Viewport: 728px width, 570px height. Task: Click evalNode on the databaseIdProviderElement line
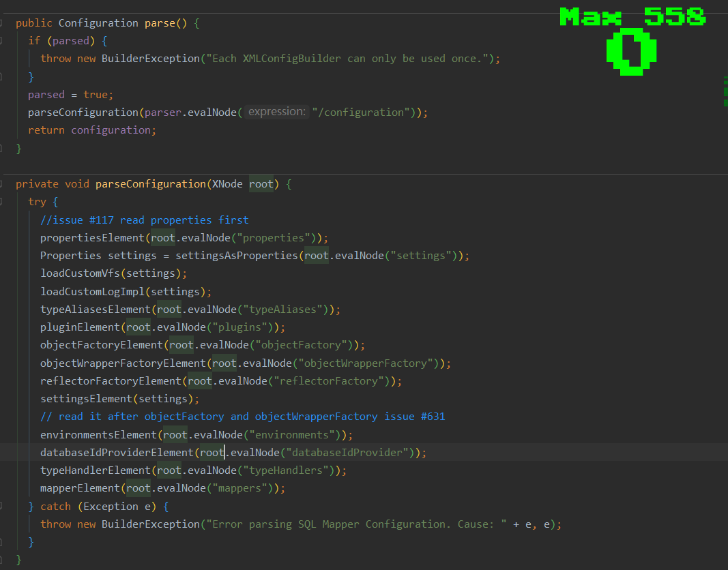[x=255, y=453]
